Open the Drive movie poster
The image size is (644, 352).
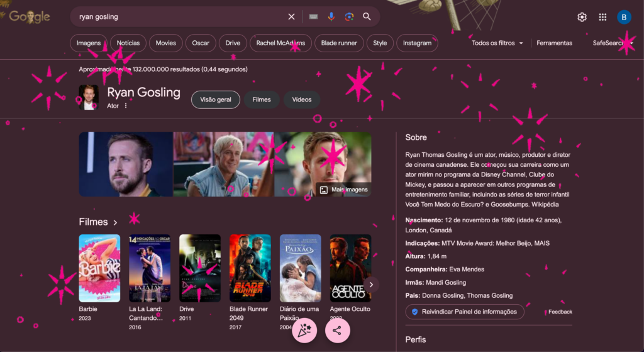tap(200, 268)
